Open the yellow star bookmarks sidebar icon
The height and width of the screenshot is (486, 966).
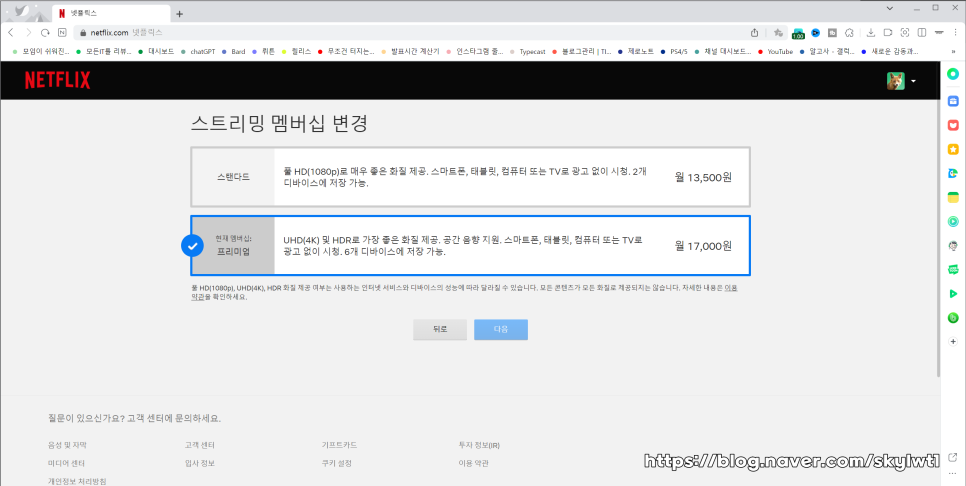click(x=953, y=149)
